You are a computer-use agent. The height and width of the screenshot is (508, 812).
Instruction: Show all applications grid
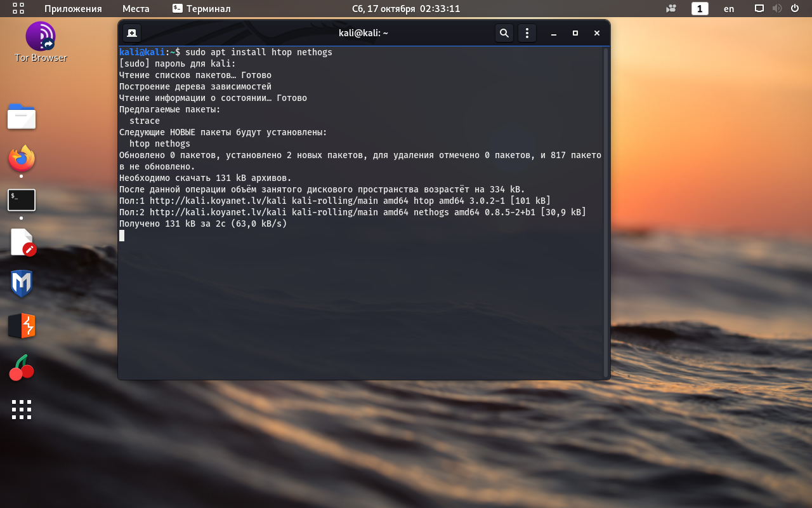tap(22, 410)
